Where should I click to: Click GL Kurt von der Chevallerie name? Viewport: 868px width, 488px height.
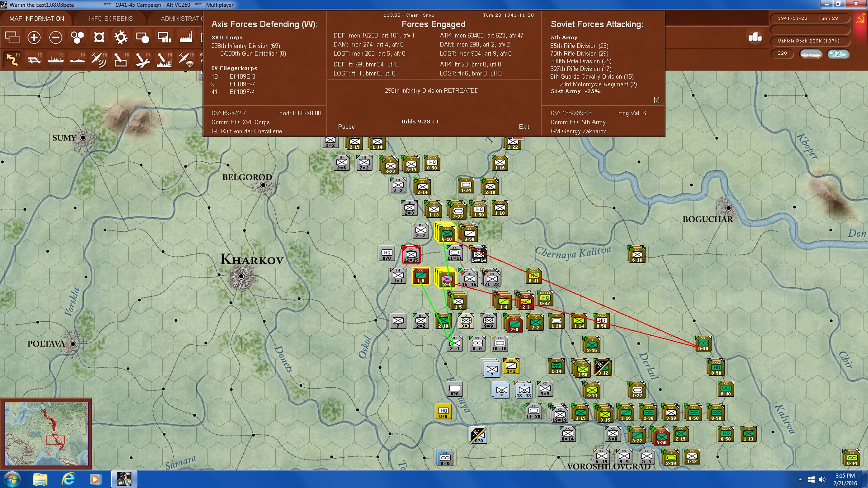[246, 131]
